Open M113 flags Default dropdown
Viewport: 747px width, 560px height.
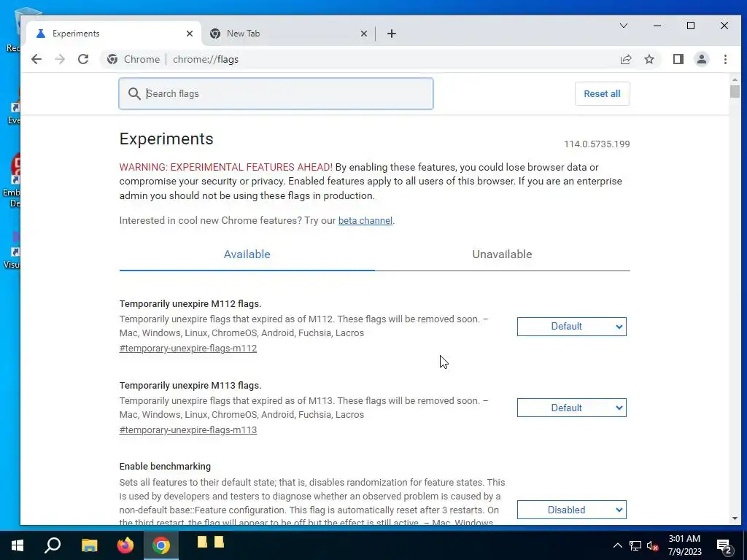(x=572, y=408)
